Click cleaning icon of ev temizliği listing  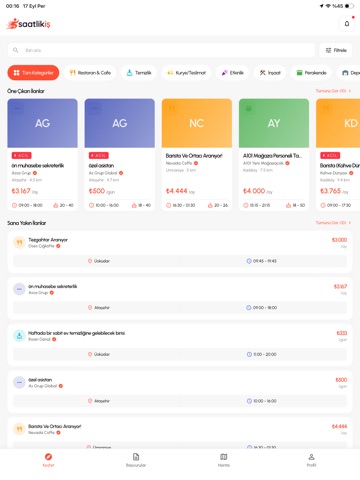(x=19, y=336)
